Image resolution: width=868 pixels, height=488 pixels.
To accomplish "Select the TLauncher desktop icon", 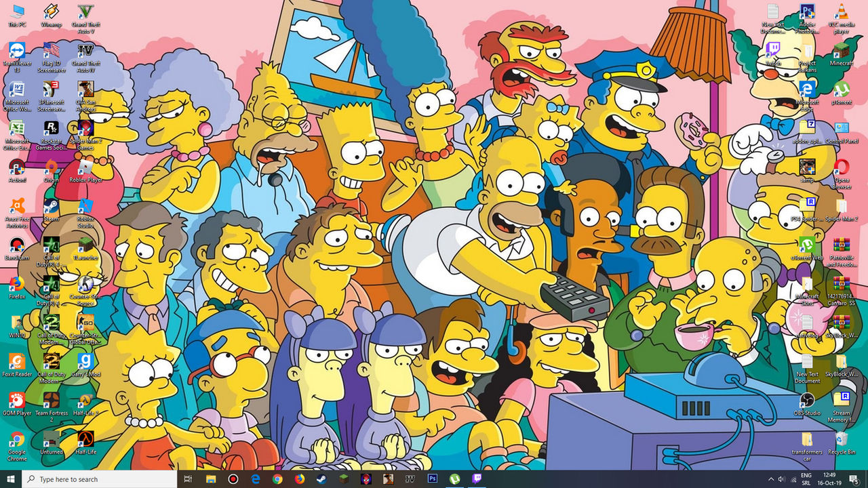I will [85, 247].
